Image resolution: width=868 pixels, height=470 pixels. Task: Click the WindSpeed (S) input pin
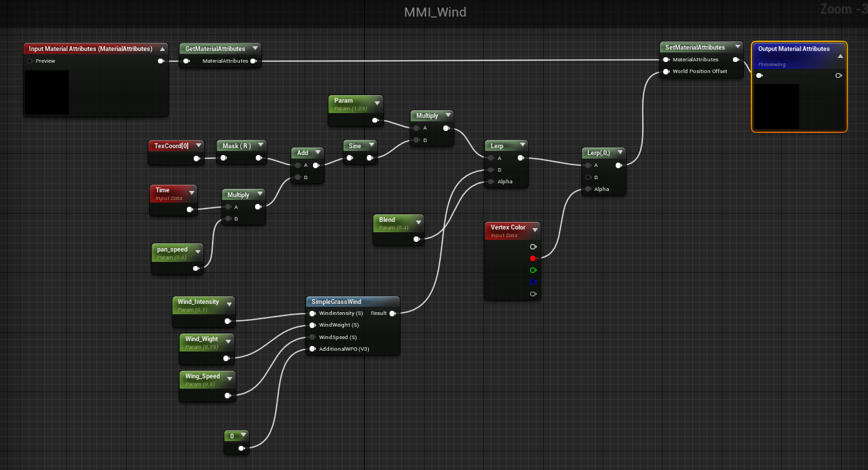tap(312, 337)
